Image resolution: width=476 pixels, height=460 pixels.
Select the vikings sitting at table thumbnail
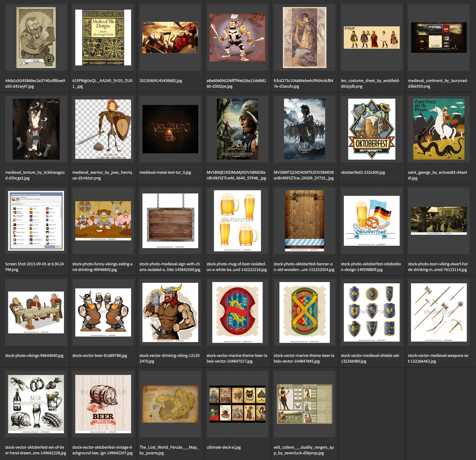[36, 312]
